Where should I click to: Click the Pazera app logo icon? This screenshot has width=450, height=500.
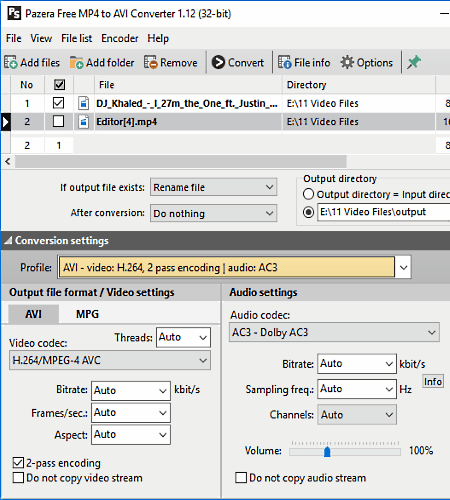14,13
